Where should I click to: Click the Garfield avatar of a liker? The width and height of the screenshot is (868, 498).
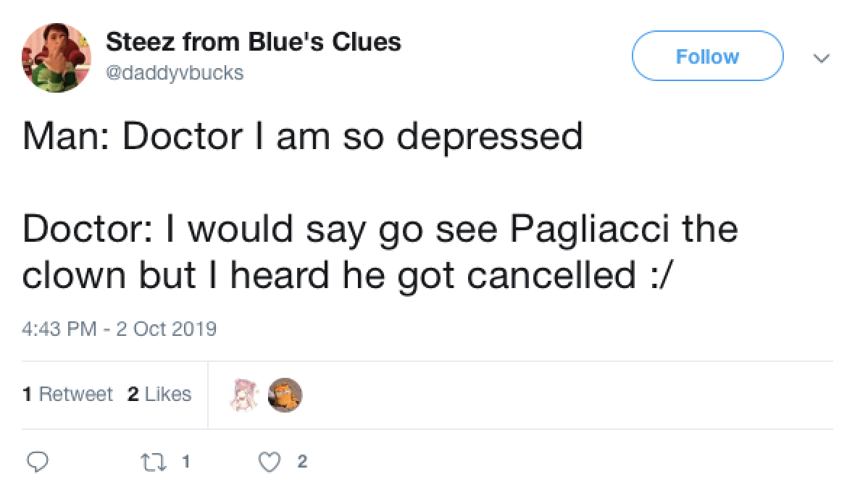click(x=285, y=395)
